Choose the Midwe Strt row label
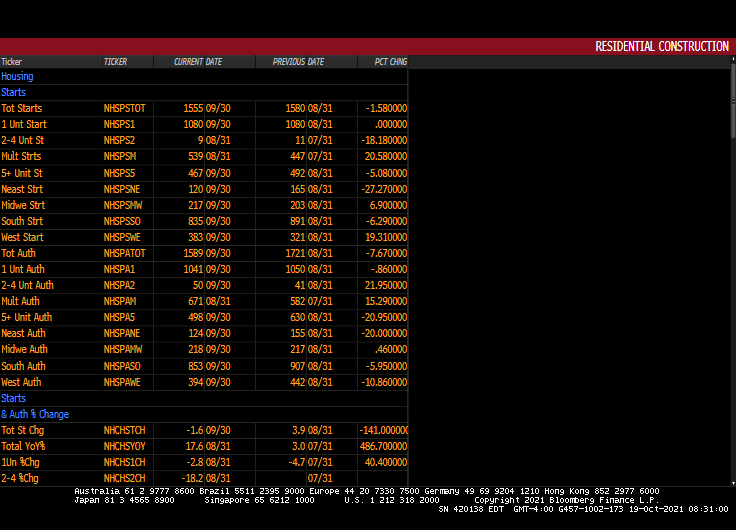The width and height of the screenshot is (736, 530). pos(23,205)
